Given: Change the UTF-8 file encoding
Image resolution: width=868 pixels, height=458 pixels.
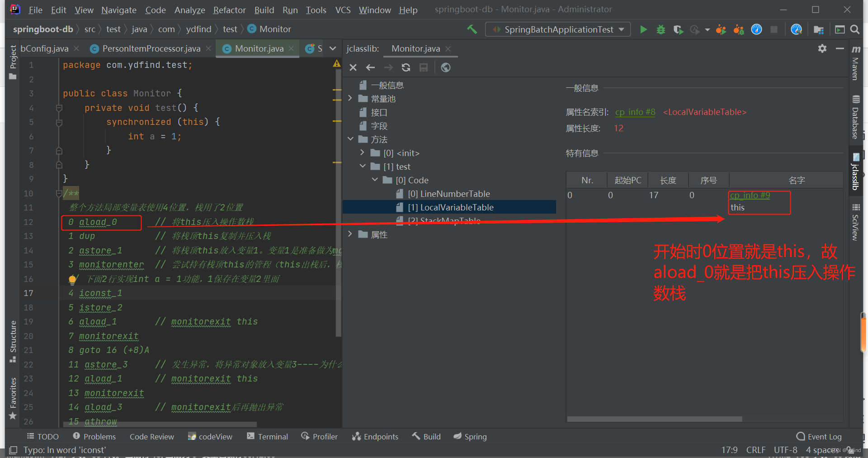Looking at the screenshot, I should pyautogui.click(x=785, y=450).
